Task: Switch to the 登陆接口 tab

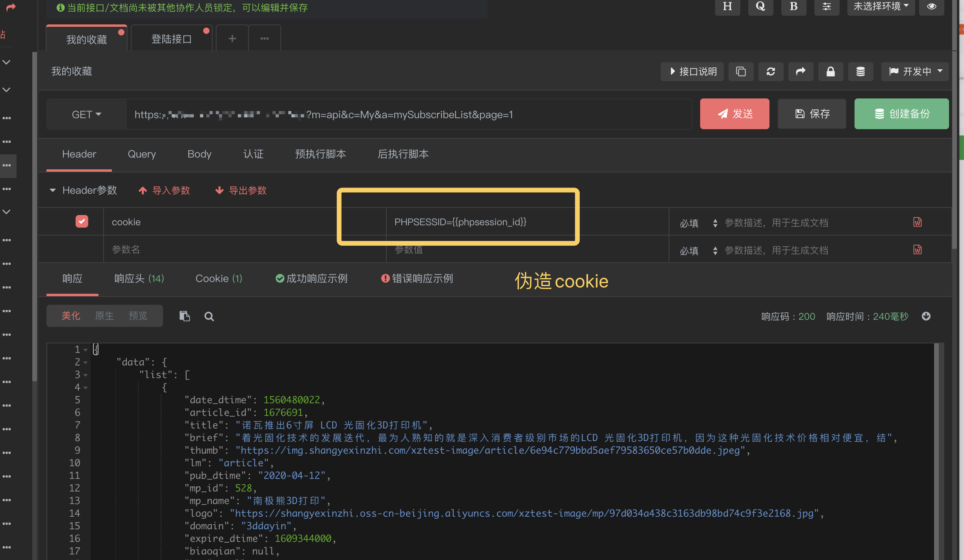Action: [x=171, y=38]
